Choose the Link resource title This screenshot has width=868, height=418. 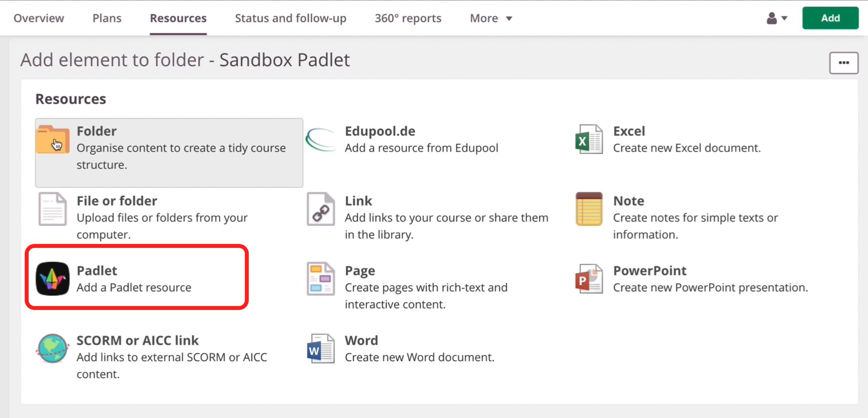(358, 201)
